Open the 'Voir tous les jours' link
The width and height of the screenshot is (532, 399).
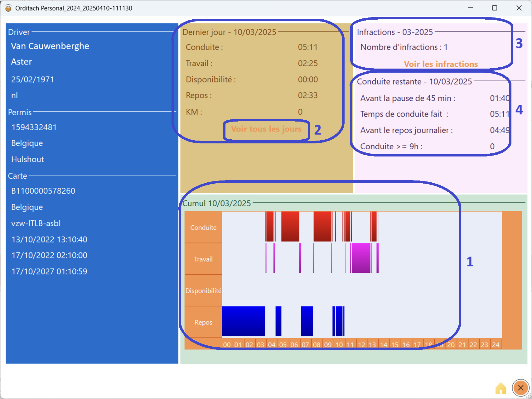click(266, 129)
